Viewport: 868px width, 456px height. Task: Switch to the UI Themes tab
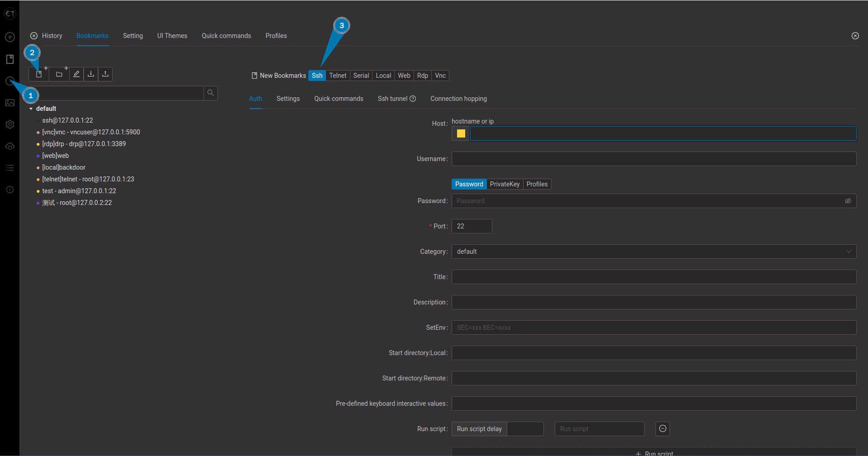point(172,36)
